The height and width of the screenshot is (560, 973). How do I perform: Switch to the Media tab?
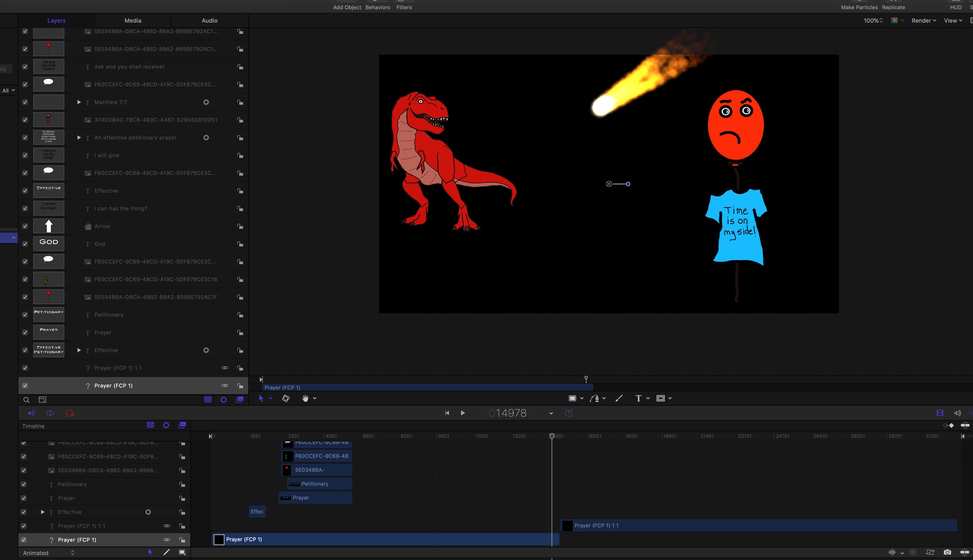click(133, 21)
